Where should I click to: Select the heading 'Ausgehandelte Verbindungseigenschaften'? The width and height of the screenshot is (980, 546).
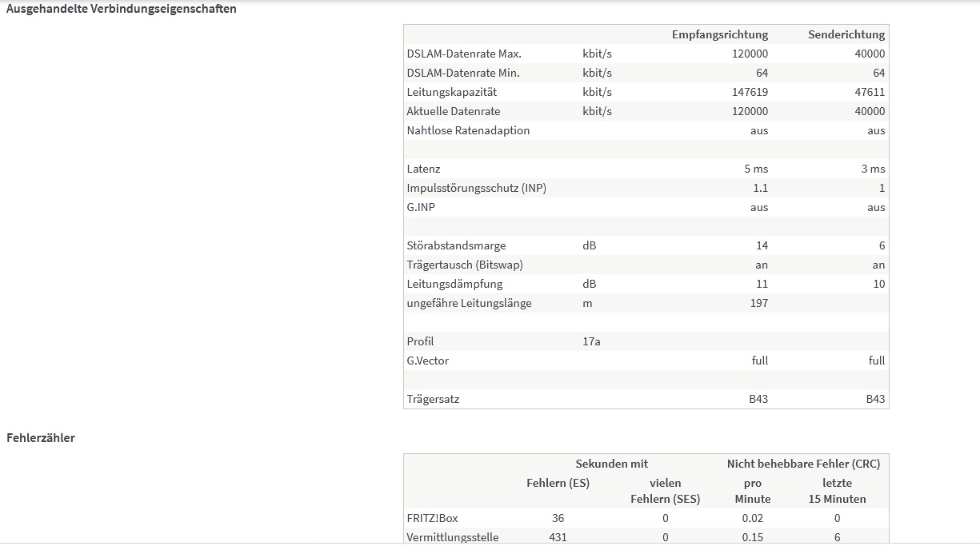(x=122, y=9)
